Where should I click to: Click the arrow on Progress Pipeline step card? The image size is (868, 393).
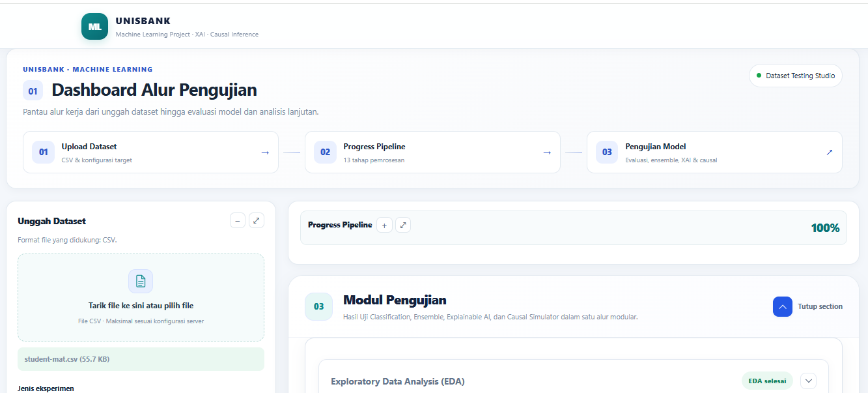tap(547, 153)
